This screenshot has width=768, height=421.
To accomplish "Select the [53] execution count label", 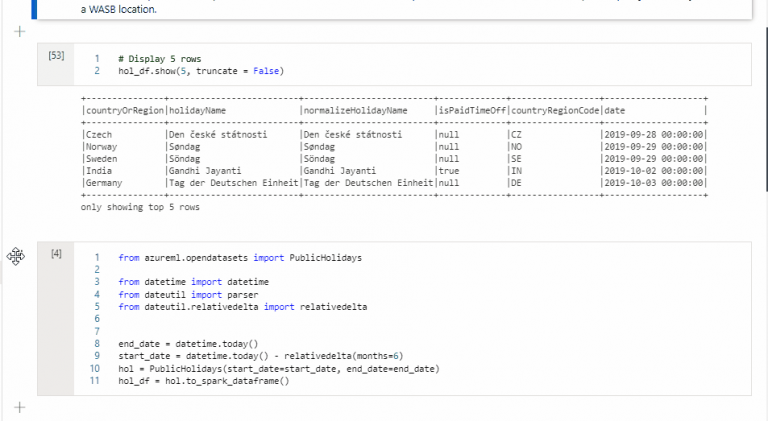I will point(56,55).
